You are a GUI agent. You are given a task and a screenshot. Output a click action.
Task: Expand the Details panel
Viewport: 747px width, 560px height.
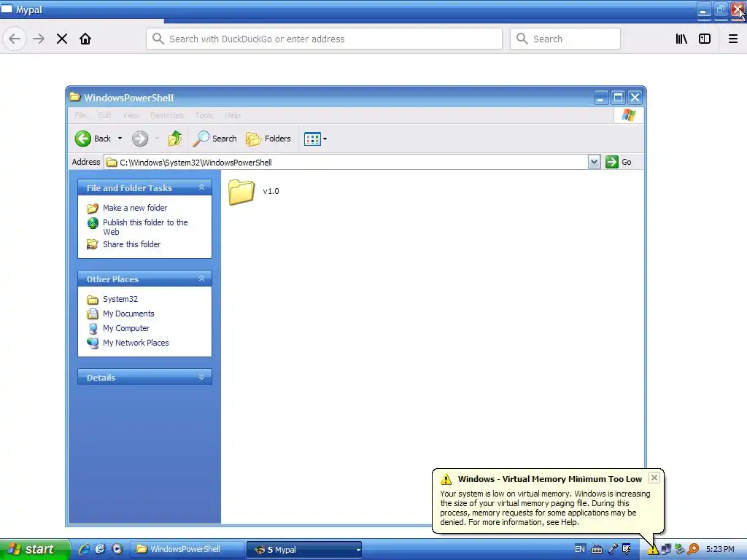click(201, 377)
